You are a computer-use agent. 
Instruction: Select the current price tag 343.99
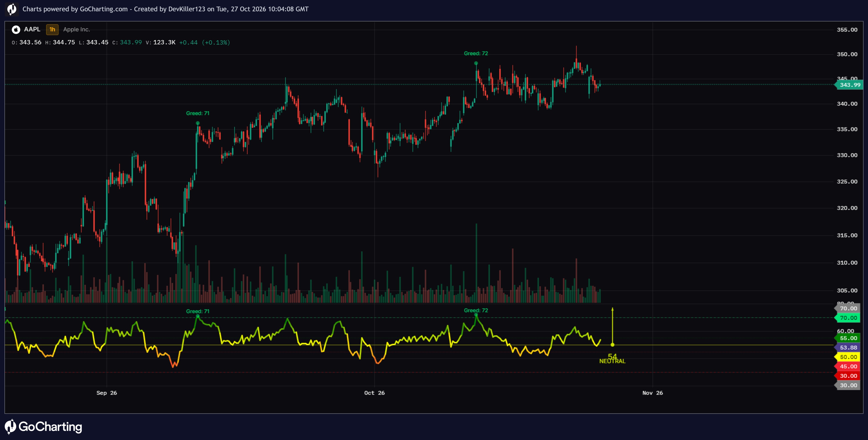[848, 85]
